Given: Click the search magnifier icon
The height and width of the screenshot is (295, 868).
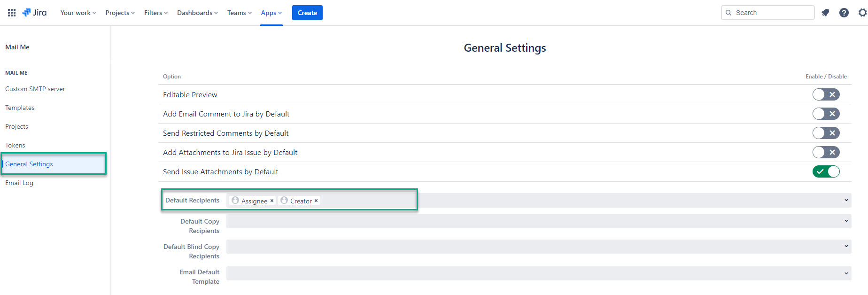Looking at the screenshot, I should point(728,13).
